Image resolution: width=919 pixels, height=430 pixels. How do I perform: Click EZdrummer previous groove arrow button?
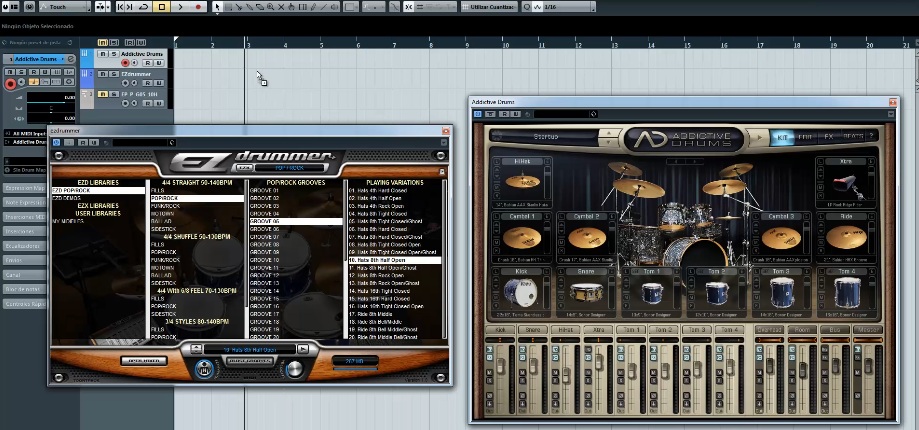click(196, 349)
